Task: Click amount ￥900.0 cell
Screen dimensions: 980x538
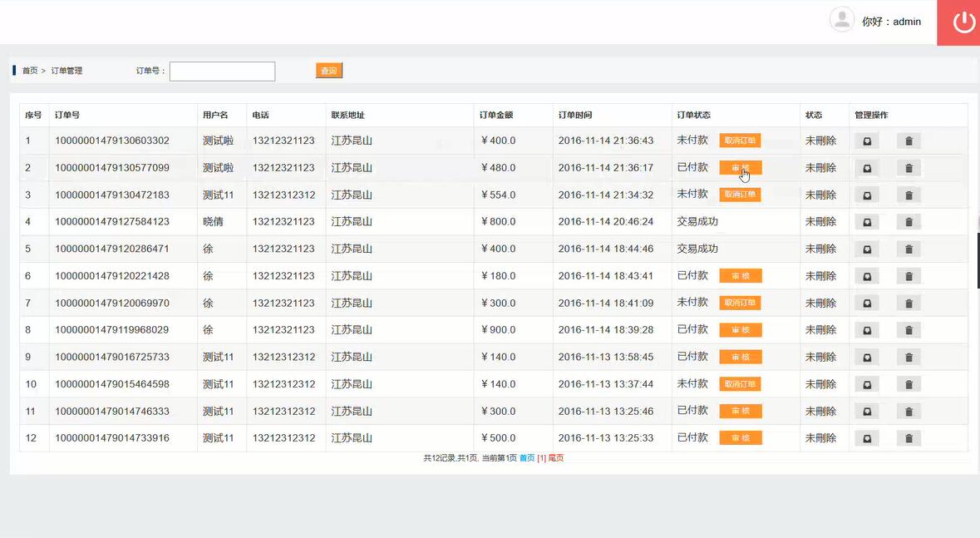Action: pos(498,329)
